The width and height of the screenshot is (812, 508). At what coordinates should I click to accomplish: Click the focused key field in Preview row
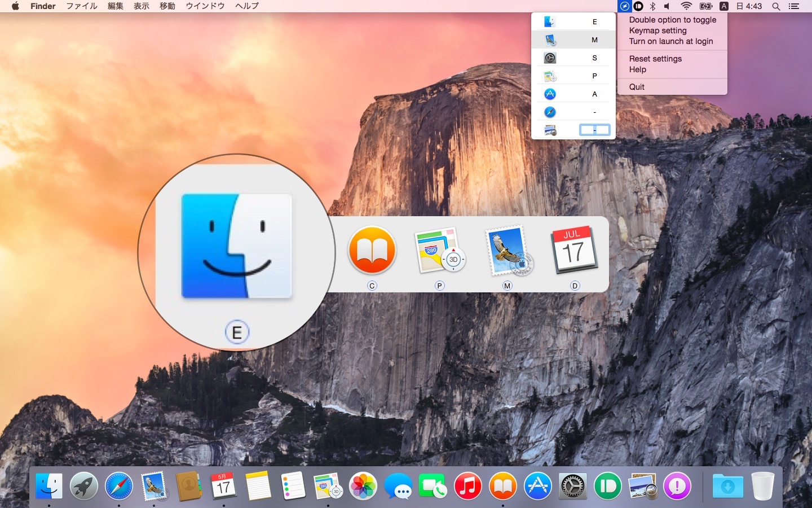point(594,130)
